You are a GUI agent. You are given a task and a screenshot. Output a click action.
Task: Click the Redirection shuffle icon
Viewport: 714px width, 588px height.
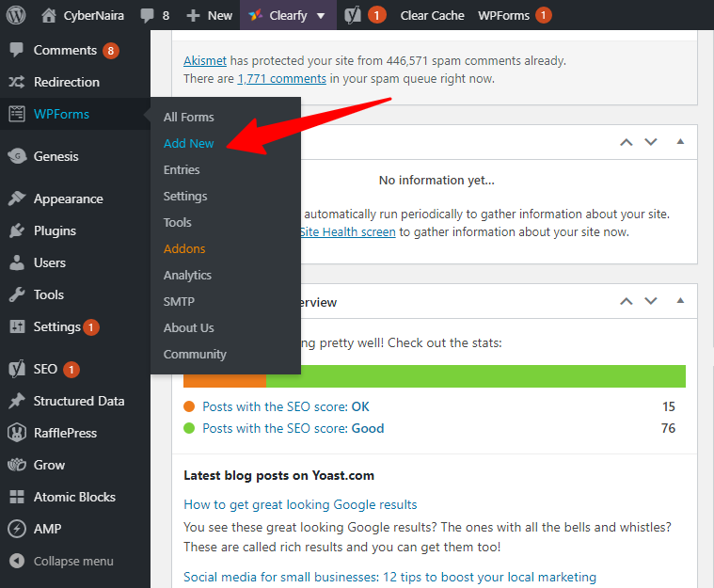click(x=17, y=82)
